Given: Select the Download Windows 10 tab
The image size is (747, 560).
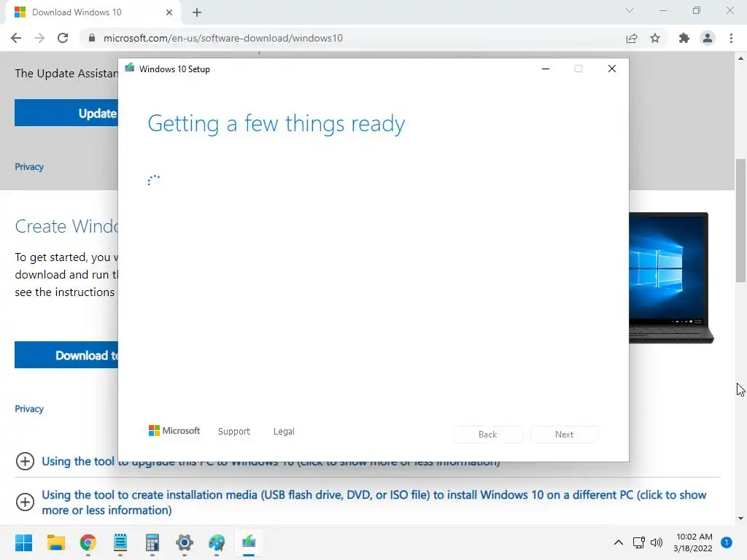Looking at the screenshot, I should (93, 12).
